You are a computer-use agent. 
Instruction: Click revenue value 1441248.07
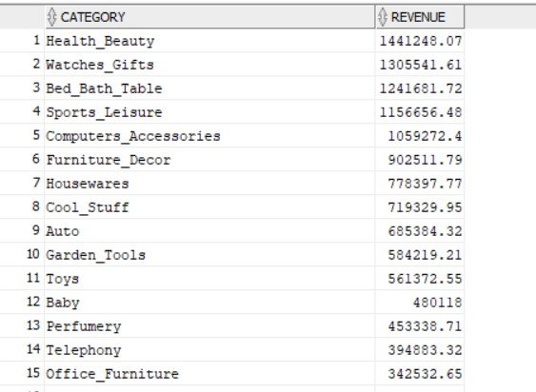click(x=421, y=41)
